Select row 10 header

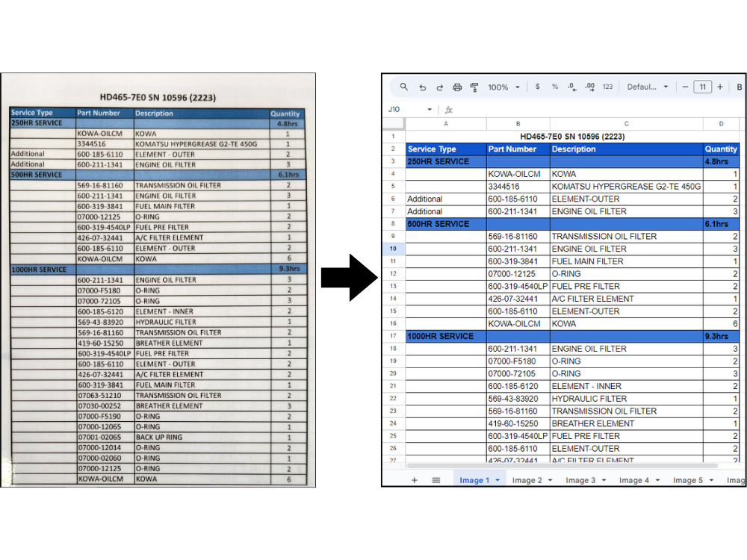coord(394,249)
